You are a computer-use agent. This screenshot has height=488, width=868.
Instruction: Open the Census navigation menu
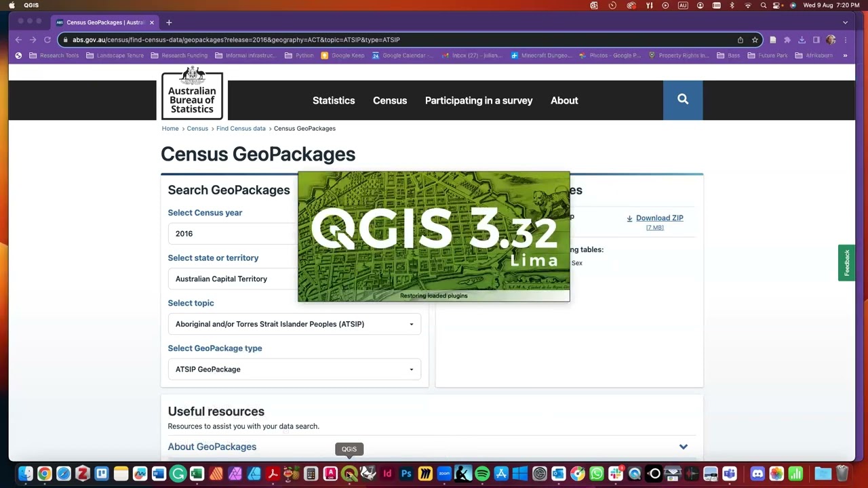pos(390,100)
